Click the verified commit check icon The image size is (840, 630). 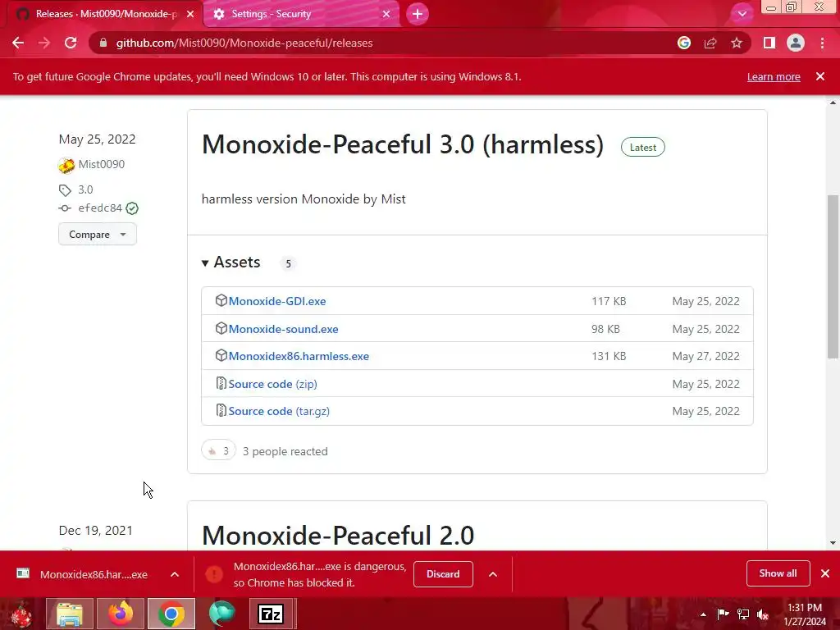tap(132, 208)
